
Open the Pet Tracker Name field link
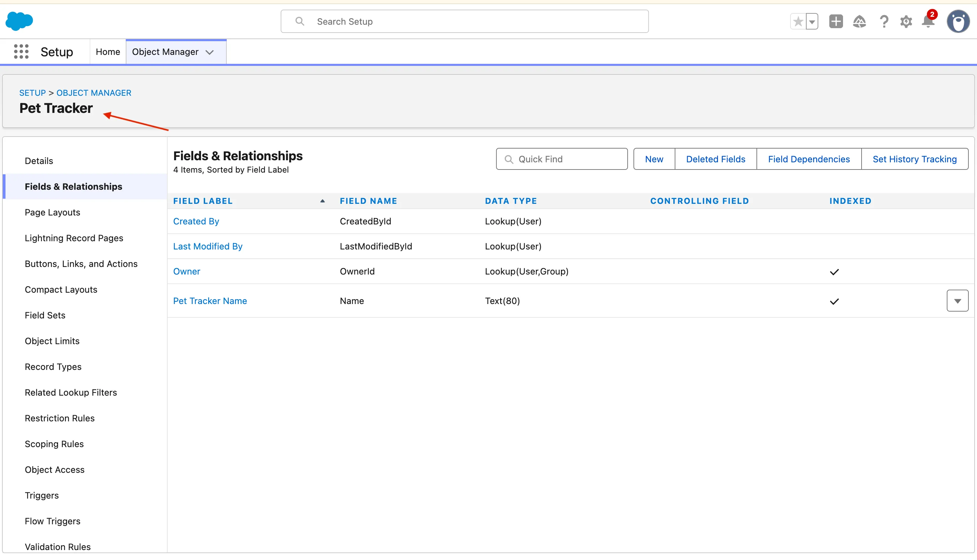[210, 301]
